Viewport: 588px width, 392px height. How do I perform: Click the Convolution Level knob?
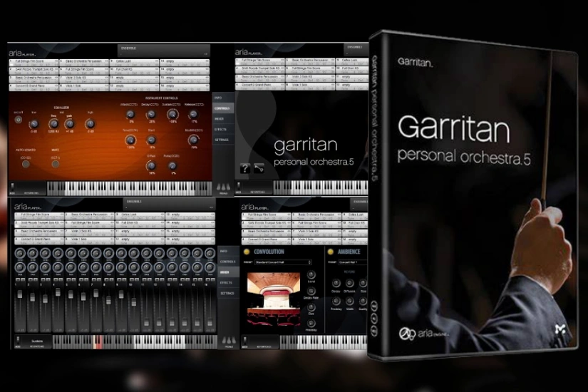[x=311, y=274]
